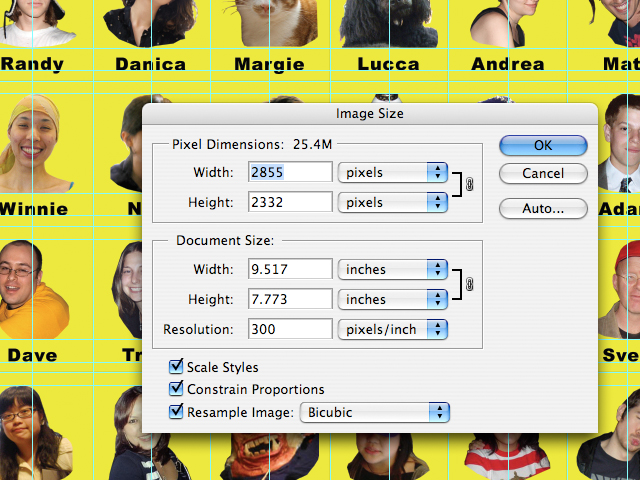
Task: Click the black dog photo above Lucca
Action: [390, 23]
